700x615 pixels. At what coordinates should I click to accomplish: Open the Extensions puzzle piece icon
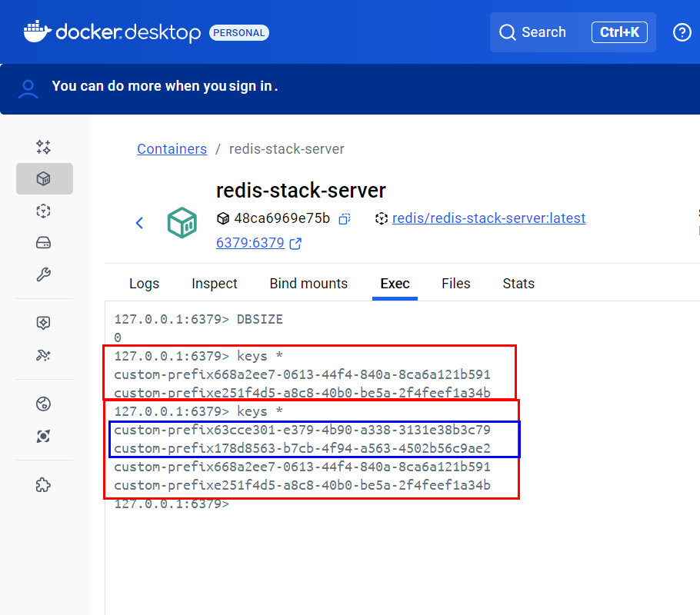pos(44,484)
